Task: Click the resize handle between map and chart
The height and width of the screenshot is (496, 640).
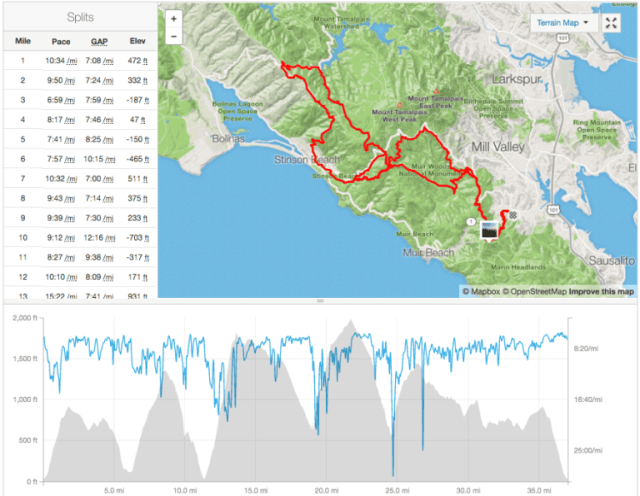Action: click(320, 300)
